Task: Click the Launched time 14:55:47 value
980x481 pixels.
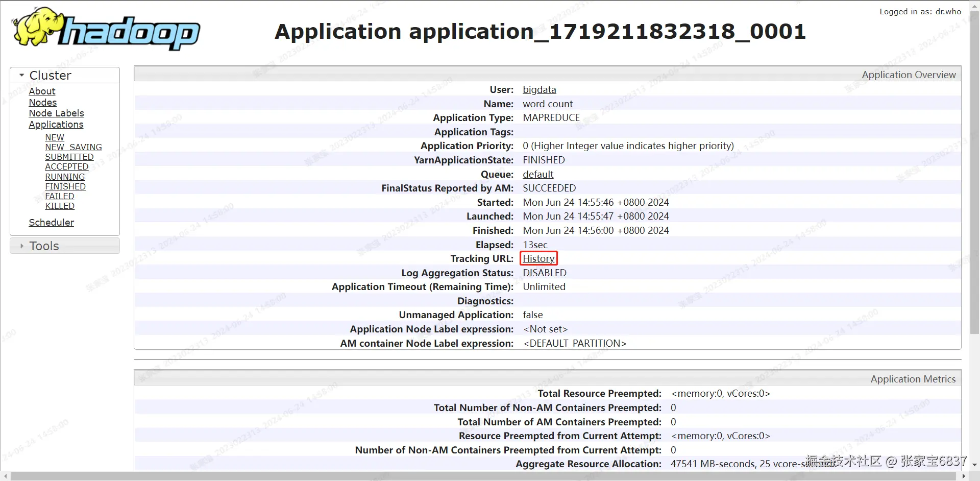Action: [596, 216]
